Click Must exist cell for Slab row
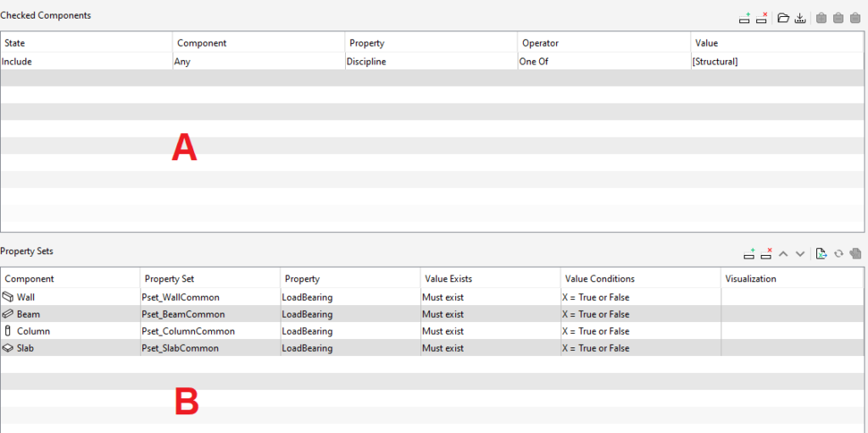The height and width of the screenshot is (433, 868). 442,348
